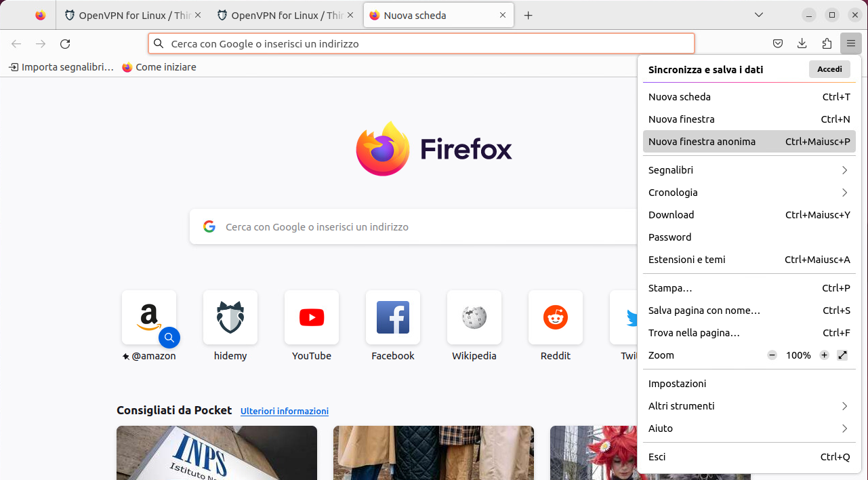This screenshot has width=868, height=480.
Task: Select Nuova finestra menu entry
Action: [x=749, y=119]
